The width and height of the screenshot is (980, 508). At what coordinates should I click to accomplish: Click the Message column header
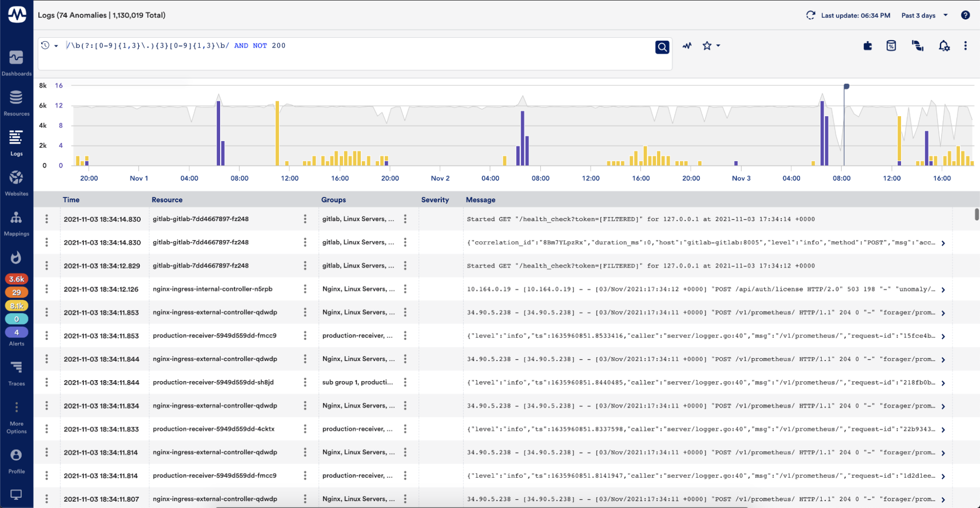(x=480, y=200)
